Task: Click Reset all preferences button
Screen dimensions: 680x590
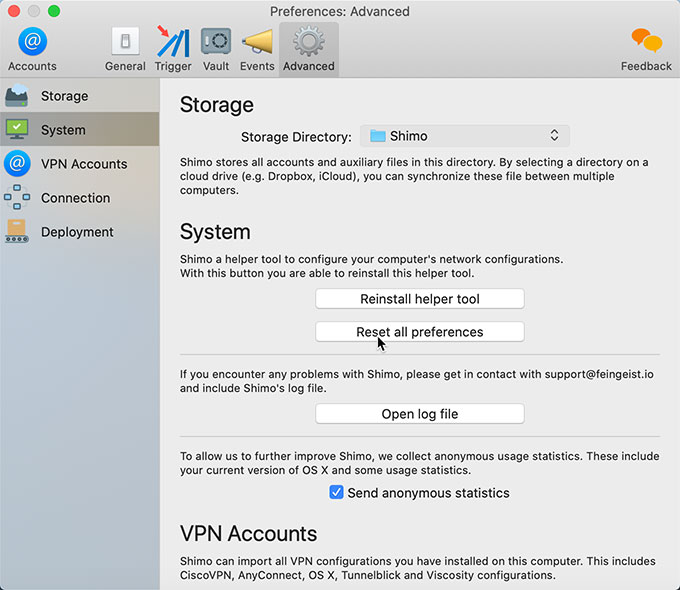Action: pos(420,332)
